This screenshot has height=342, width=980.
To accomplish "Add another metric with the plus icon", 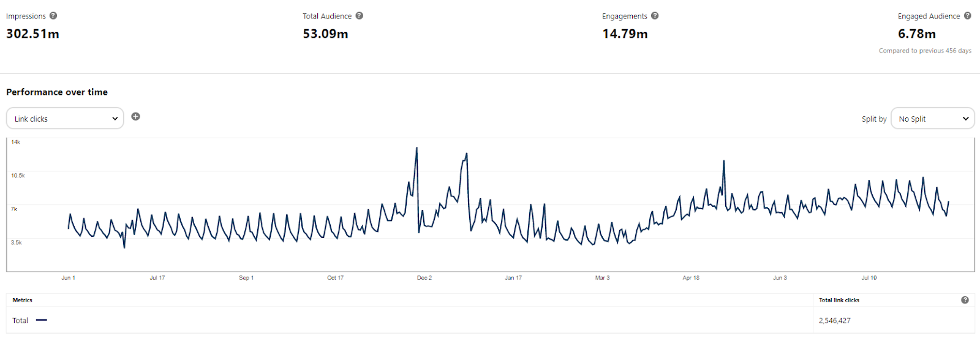I will tap(136, 116).
